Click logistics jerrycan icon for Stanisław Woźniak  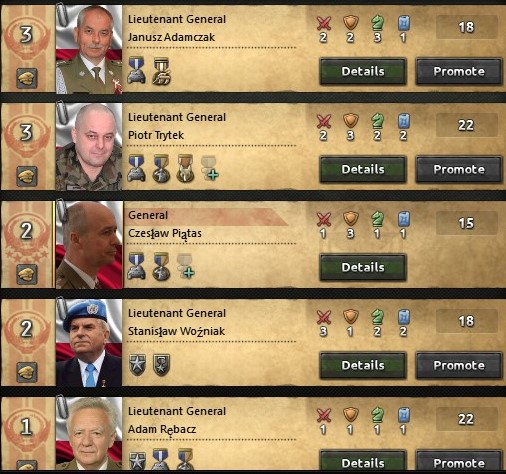tap(404, 317)
